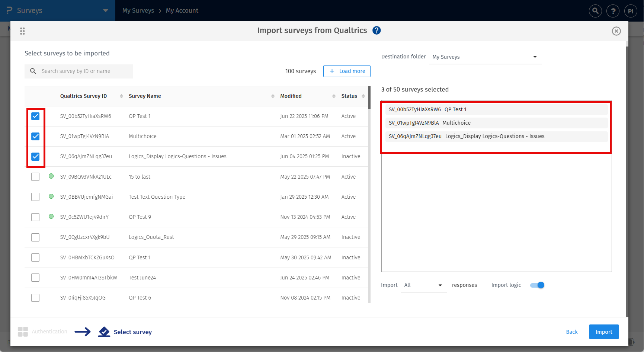Click the blue help icon beside the dialog title
Image resolution: width=644 pixels, height=352 pixels.
tap(377, 31)
